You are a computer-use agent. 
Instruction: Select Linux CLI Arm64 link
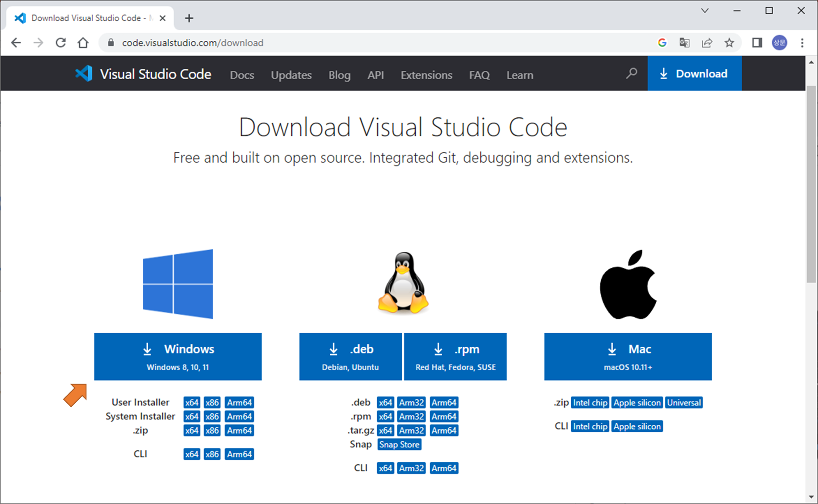point(444,468)
